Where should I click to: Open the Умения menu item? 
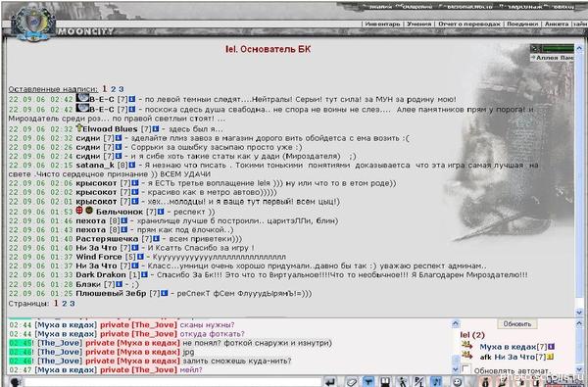[418, 24]
